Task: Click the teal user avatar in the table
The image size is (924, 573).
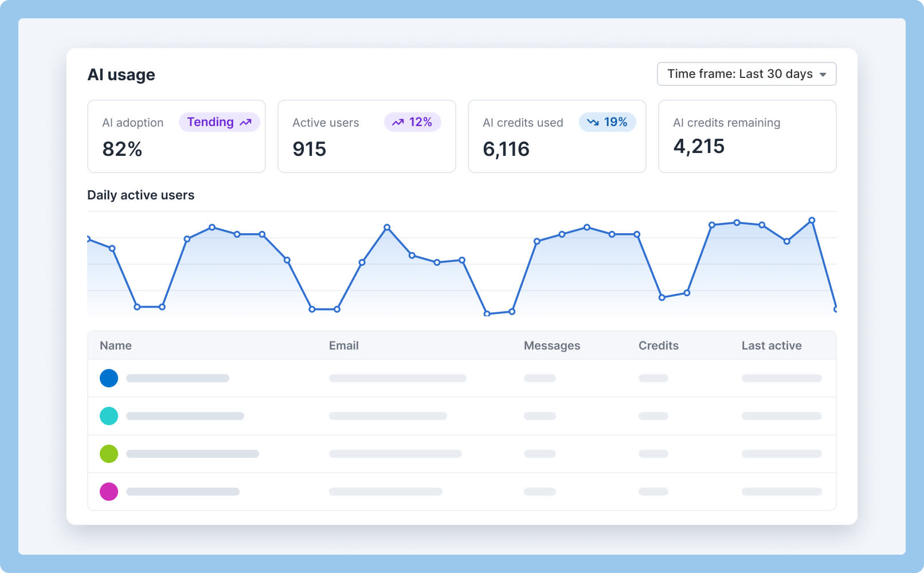Action: pos(109,416)
